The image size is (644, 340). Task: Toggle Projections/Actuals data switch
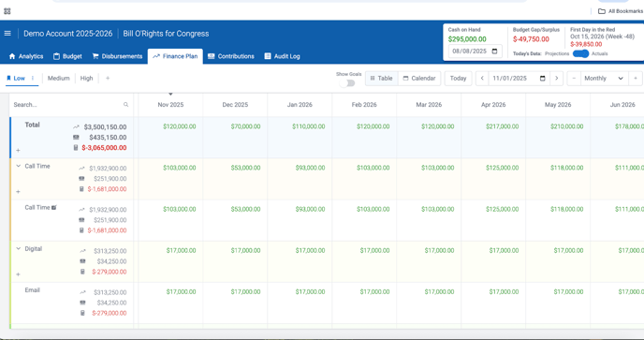[580, 54]
